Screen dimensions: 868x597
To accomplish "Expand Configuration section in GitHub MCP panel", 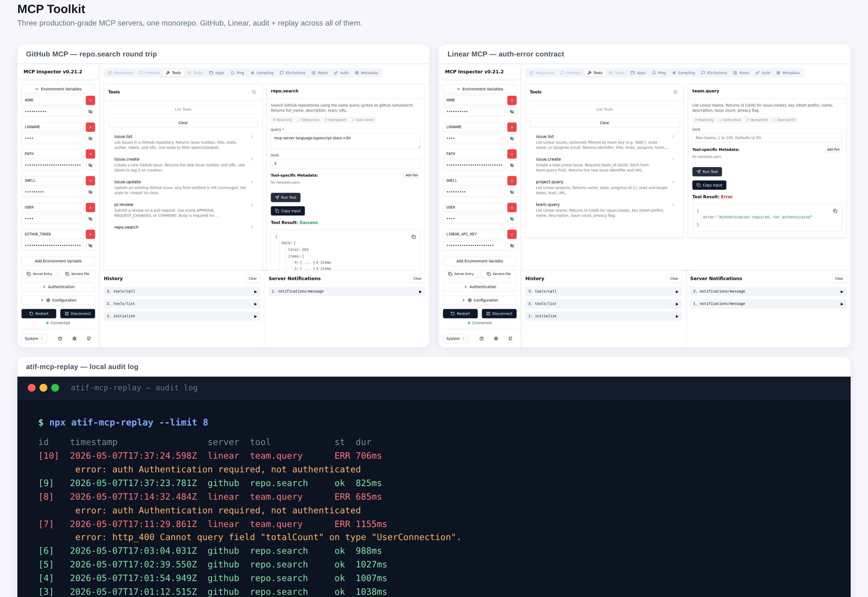I will pos(58,300).
